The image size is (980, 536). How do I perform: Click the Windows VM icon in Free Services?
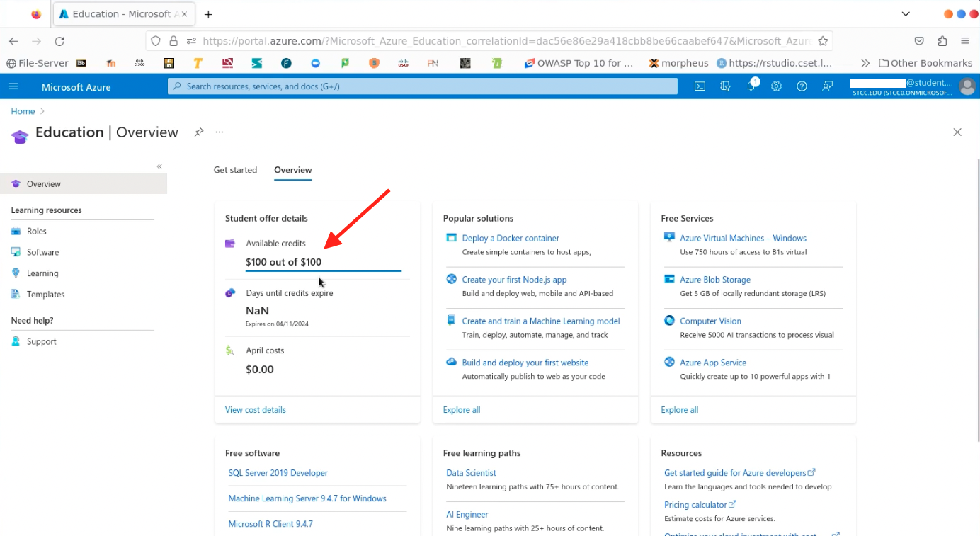pyautogui.click(x=669, y=238)
